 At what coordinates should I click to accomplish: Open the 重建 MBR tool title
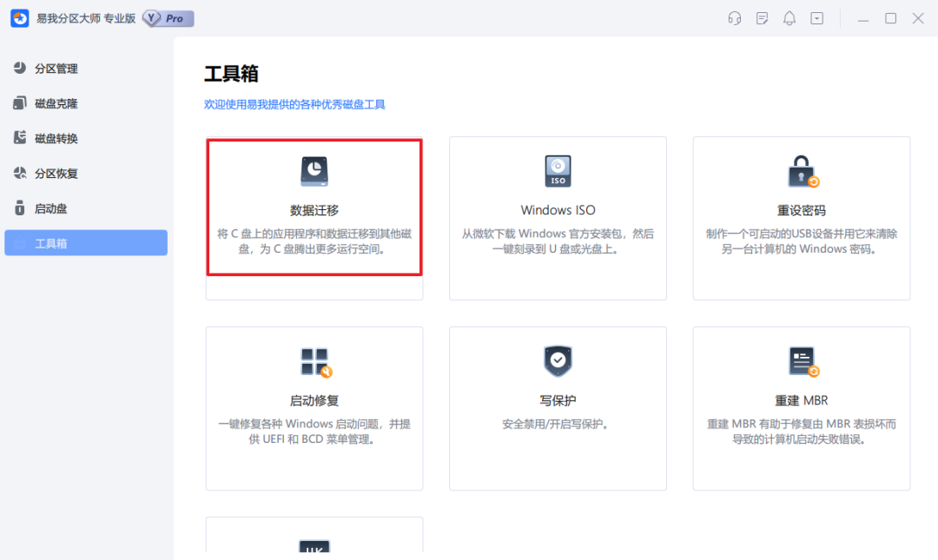pyautogui.click(x=802, y=400)
